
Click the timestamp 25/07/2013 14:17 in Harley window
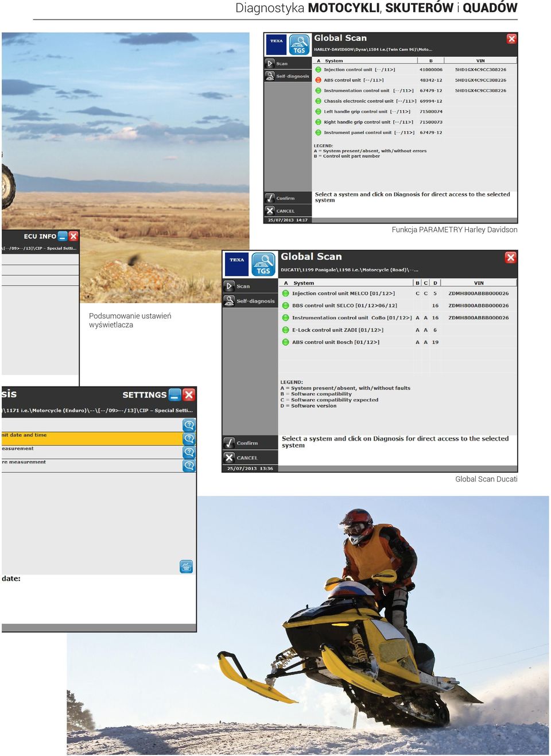(288, 220)
